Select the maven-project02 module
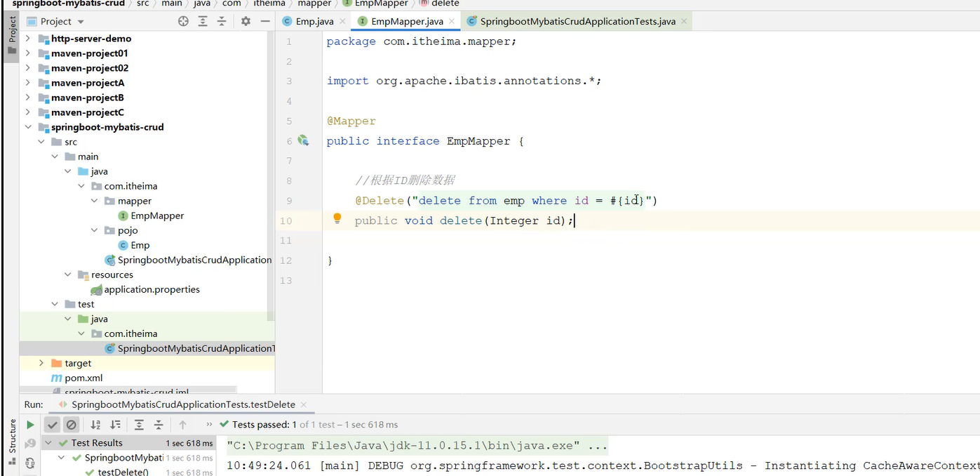980x476 pixels. (x=90, y=69)
